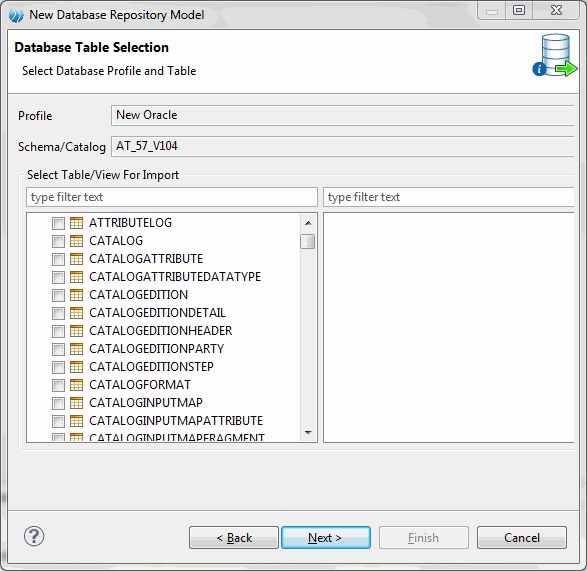Tick the CATALOGEDITIONDETAIL checkbox
587x571 pixels.
click(x=58, y=313)
